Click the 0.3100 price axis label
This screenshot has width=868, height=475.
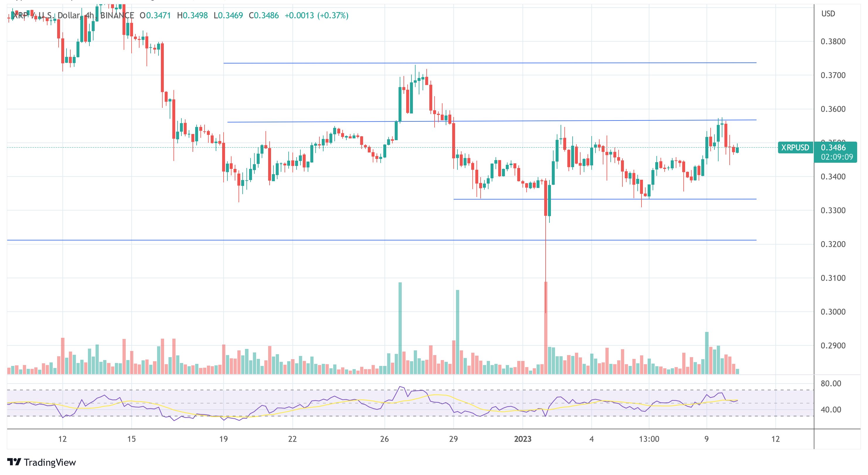point(833,278)
